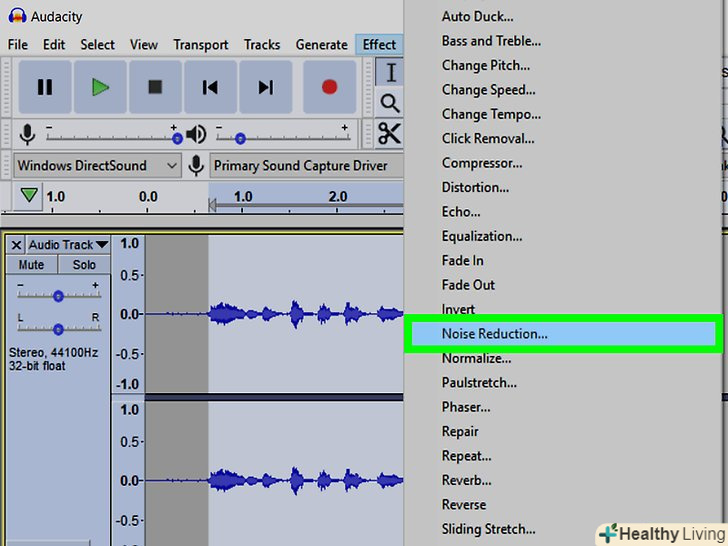728x546 pixels.
Task: Click the upper channel waveform
Action: 274,314
